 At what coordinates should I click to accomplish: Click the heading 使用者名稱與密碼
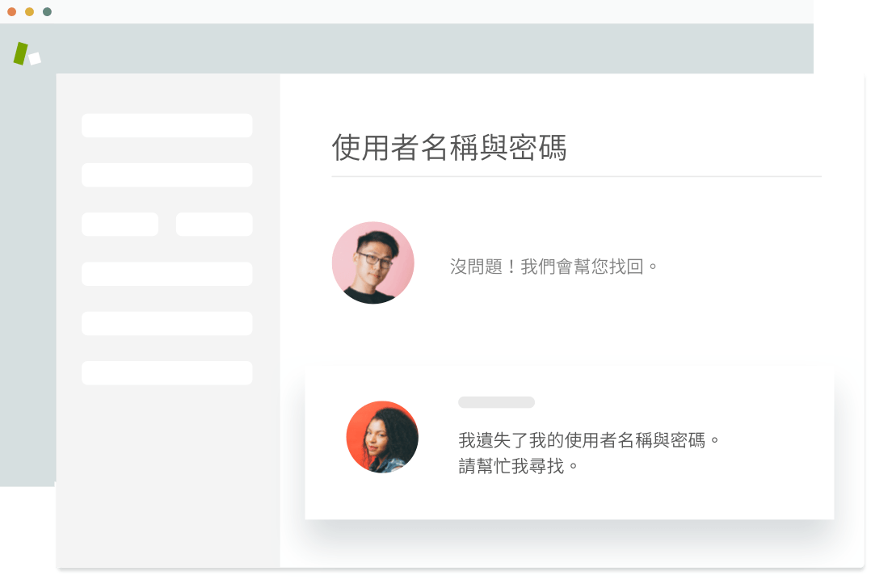click(x=449, y=147)
